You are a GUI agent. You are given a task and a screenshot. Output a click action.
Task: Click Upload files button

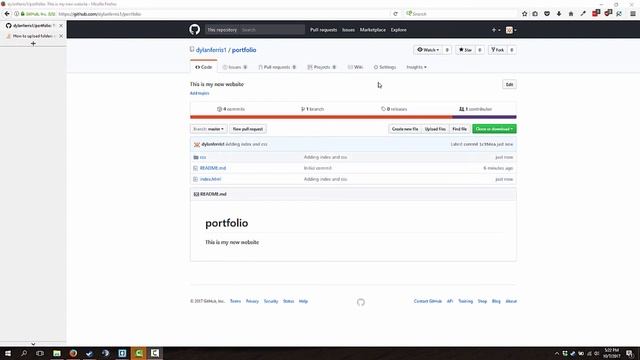435,129
